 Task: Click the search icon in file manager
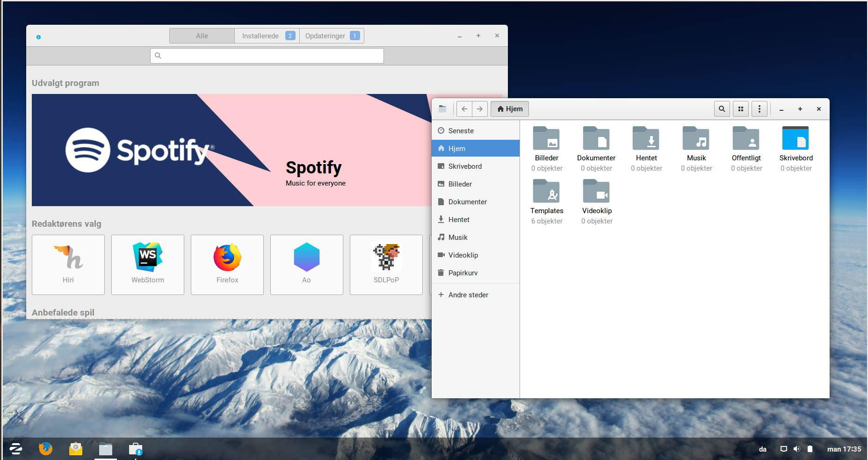pyautogui.click(x=722, y=109)
